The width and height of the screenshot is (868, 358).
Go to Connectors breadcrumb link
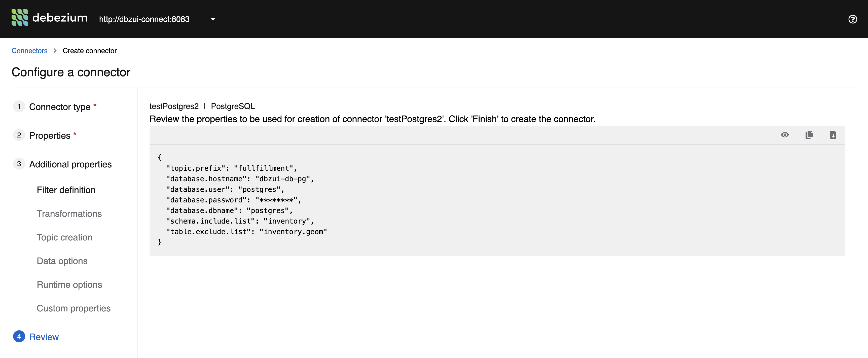[29, 51]
